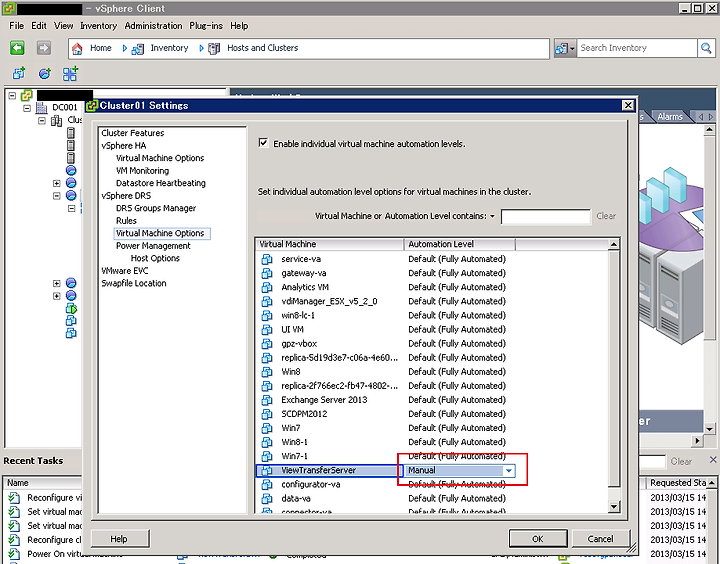720x564 pixels.
Task: Click the Hosts and Clusters breadcrumb icon
Action: [x=214, y=48]
